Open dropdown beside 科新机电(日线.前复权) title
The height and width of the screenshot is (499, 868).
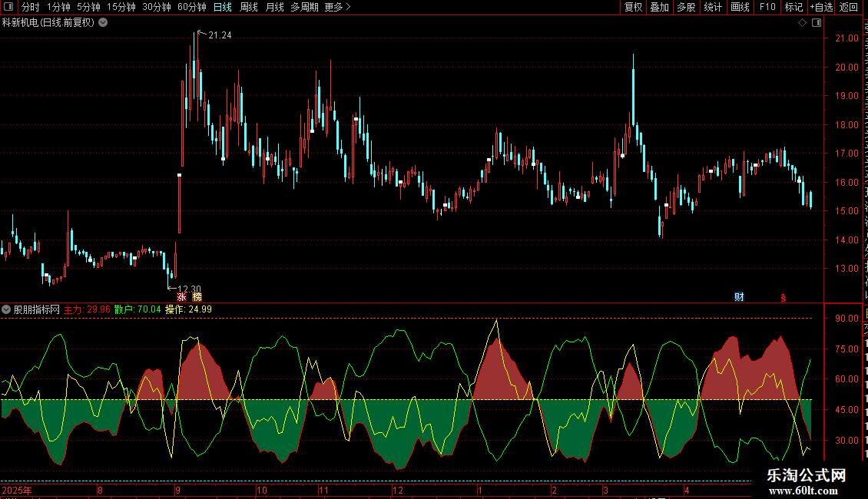tap(103, 23)
